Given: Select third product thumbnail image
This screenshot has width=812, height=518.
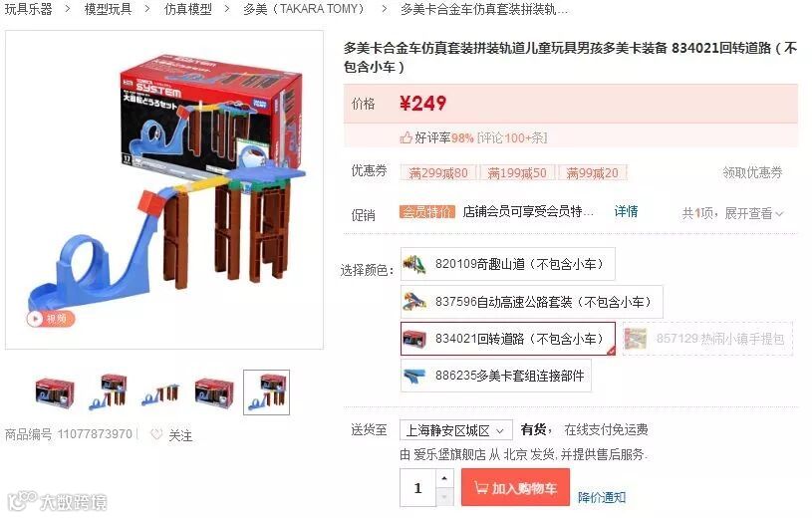Looking at the screenshot, I should tap(160, 394).
